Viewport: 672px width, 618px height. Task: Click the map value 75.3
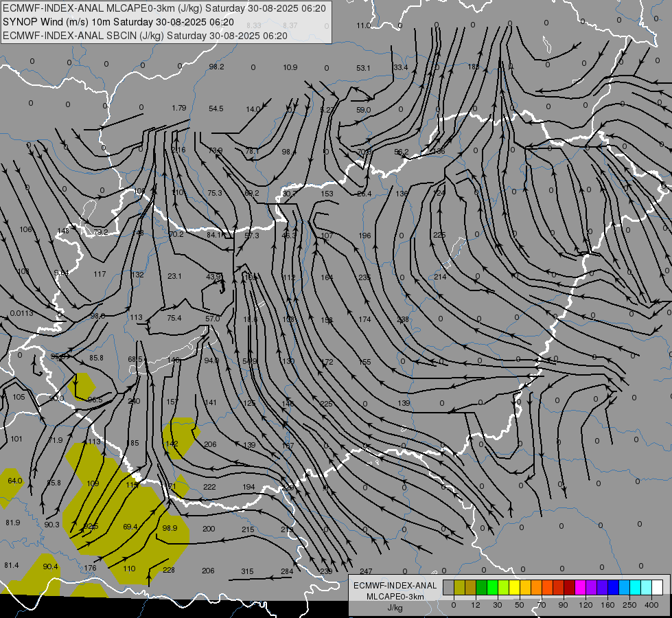[215, 193]
